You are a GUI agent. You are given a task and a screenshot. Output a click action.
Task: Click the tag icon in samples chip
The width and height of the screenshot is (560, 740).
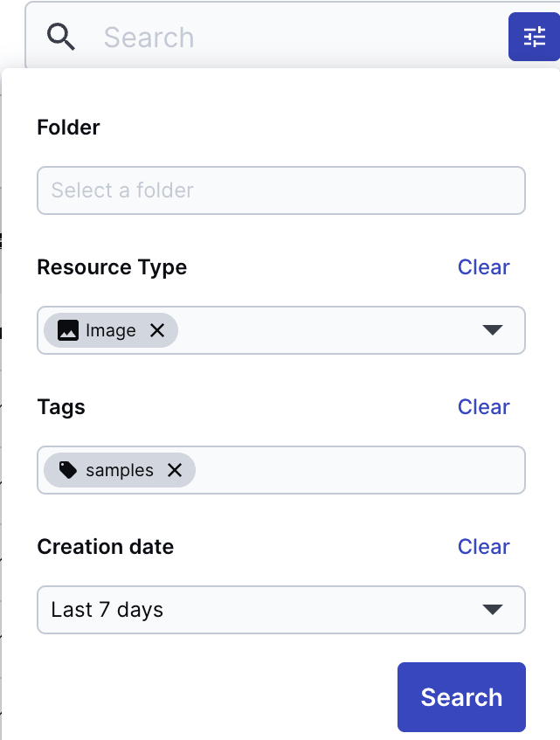point(68,470)
